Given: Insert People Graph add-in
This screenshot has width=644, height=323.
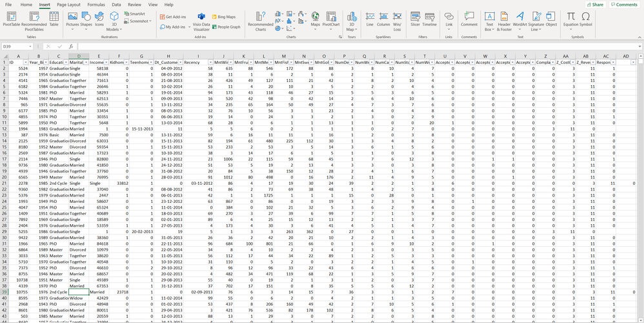Looking at the screenshot, I should point(226,26).
